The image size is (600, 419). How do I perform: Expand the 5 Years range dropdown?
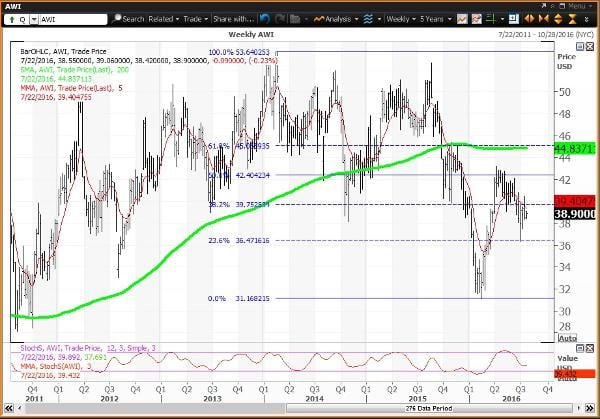pos(435,19)
